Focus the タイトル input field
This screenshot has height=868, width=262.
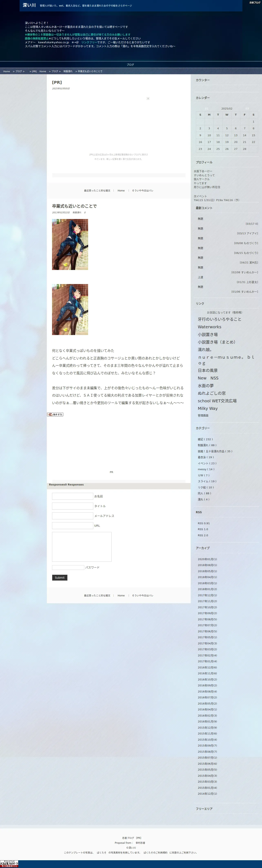pyautogui.click(x=72, y=506)
